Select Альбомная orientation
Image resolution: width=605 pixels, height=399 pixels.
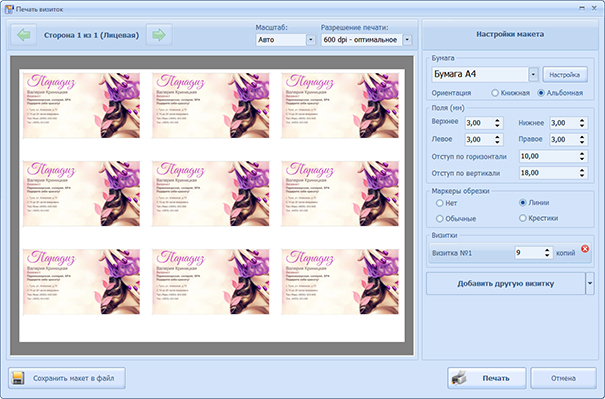[x=541, y=93]
